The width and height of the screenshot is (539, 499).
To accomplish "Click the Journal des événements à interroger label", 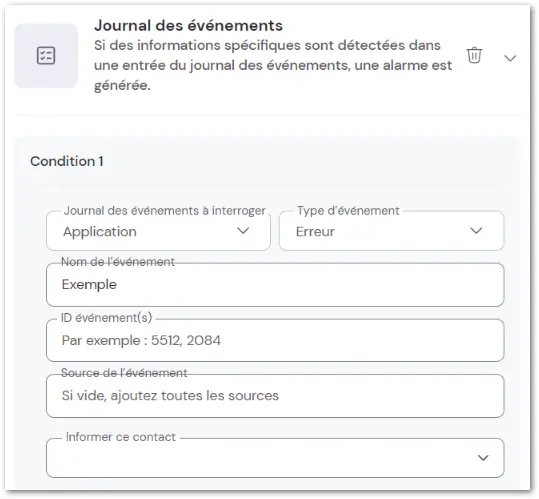I will point(165,210).
